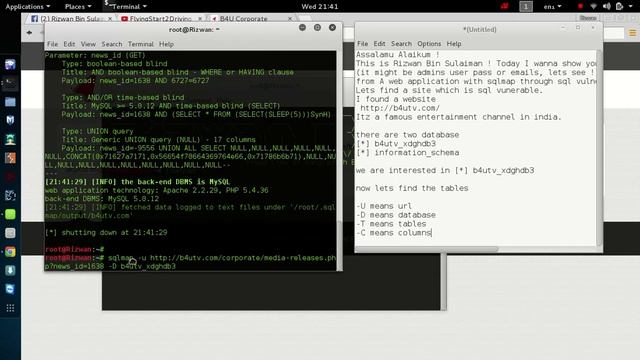
Task: Open the Search menu in the text editor
Action: (401, 44)
